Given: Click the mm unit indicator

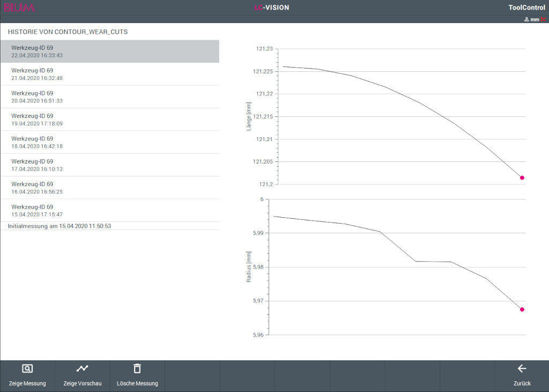Looking at the screenshot, I should pyautogui.click(x=535, y=20).
